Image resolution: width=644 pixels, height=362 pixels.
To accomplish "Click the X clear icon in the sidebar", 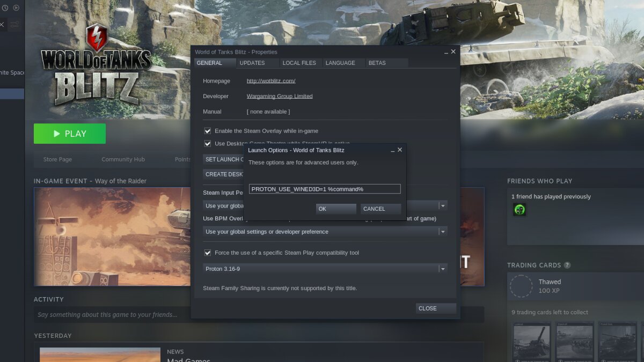I will 2,24.
